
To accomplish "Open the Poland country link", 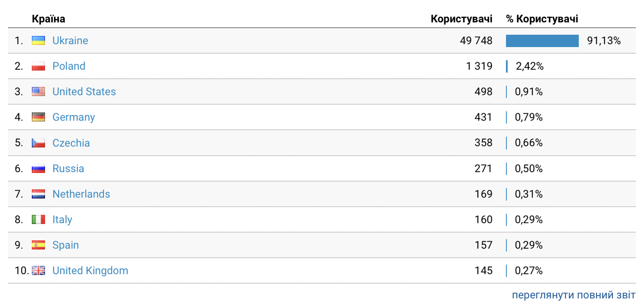I will (69, 66).
